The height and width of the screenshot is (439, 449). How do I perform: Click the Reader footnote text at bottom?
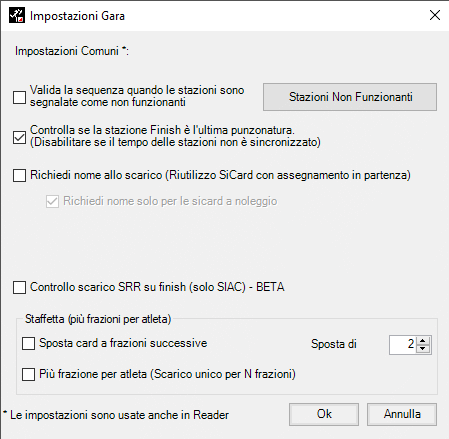pos(116,415)
